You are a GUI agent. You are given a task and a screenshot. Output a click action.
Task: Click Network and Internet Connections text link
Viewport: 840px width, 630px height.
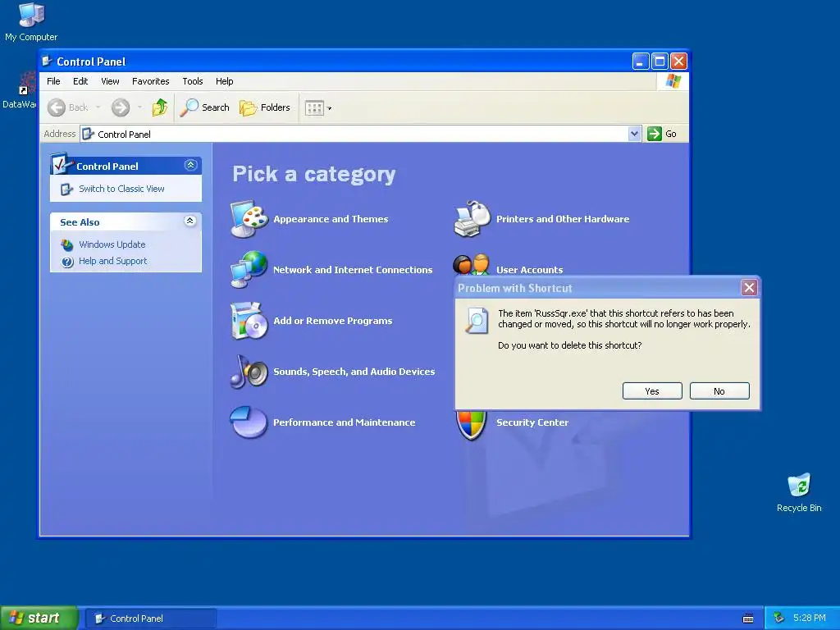[x=353, y=270]
